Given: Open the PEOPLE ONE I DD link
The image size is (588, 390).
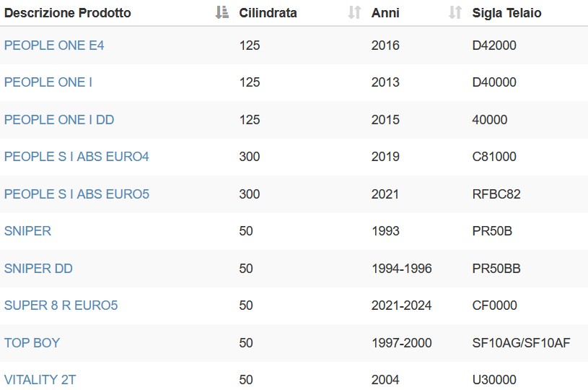Looking at the screenshot, I should coord(59,120).
